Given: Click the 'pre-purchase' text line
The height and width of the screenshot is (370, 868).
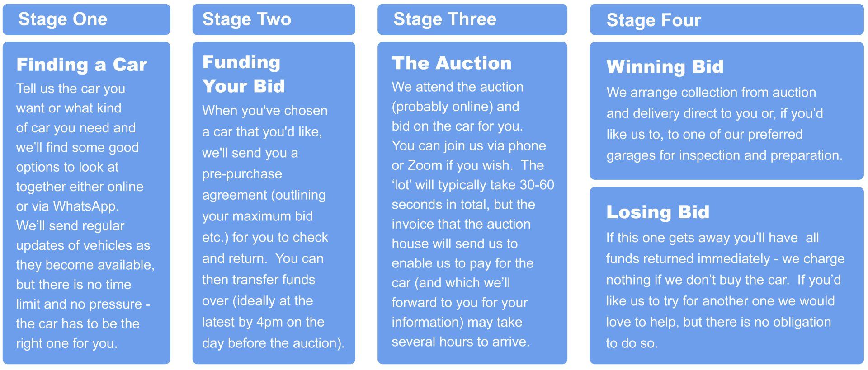Looking at the screenshot, I should pyautogui.click(x=242, y=174).
